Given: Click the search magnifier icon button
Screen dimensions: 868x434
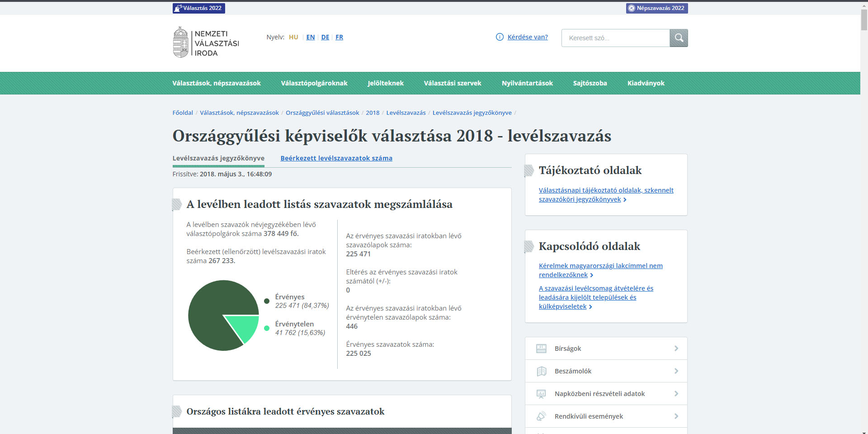Looking at the screenshot, I should tap(679, 38).
